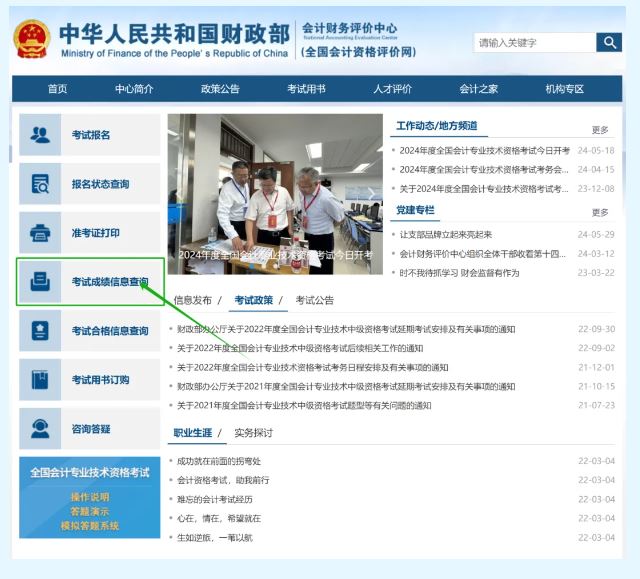The width and height of the screenshot is (640, 579).
Task: Click the 考试成绩信息查询 icon
Action: pyautogui.click(x=40, y=282)
